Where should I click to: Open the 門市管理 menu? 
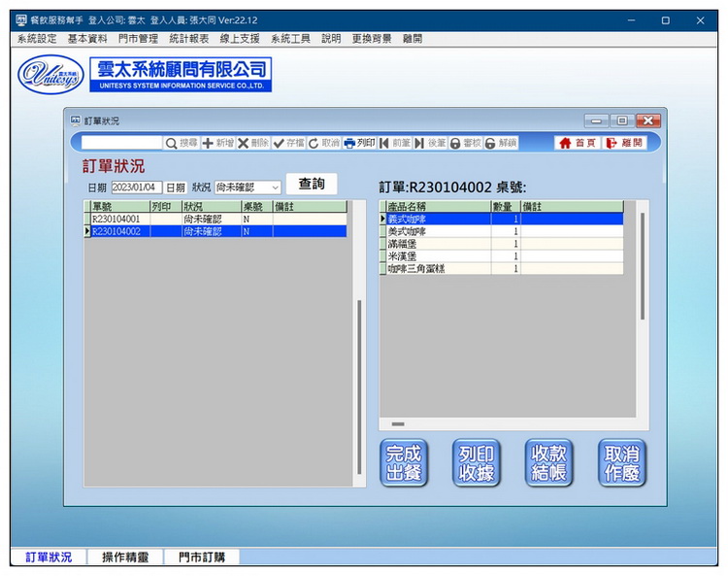138,39
